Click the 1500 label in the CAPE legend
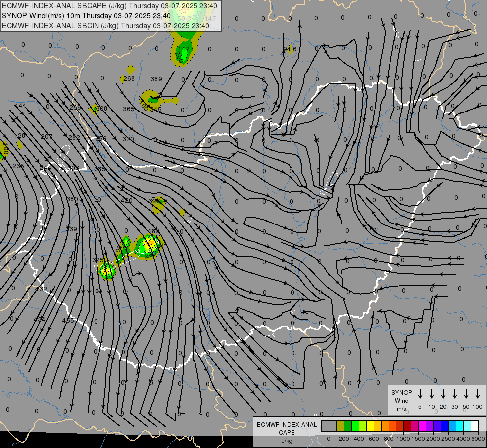487x448 pixels. [418, 439]
